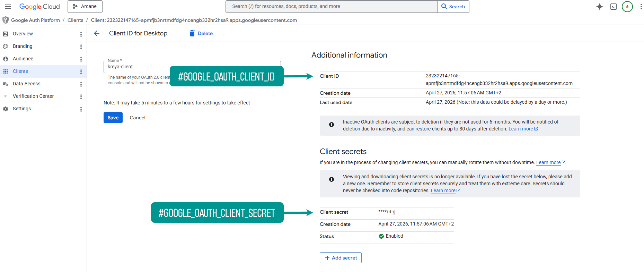Click Cancel next to Save
The height and width of the screenshot is (272, 644).
pos(138,118)
